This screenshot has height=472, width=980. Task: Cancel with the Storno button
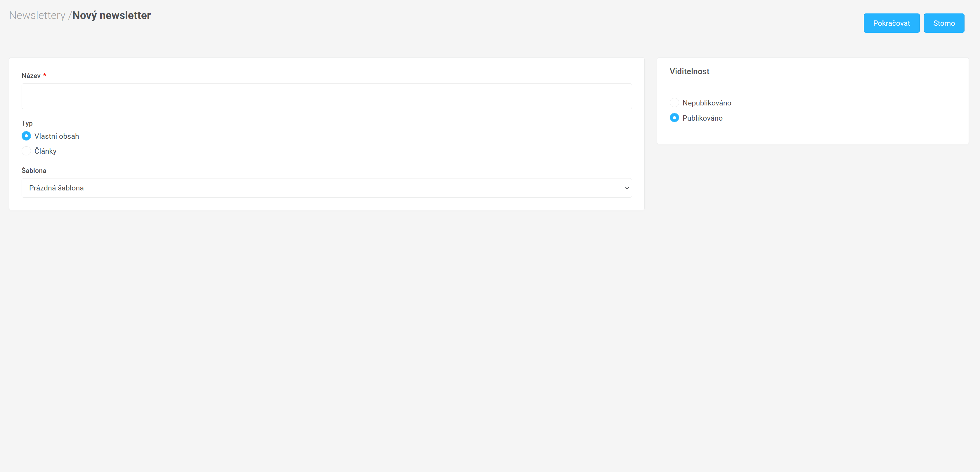click(943, 23)
